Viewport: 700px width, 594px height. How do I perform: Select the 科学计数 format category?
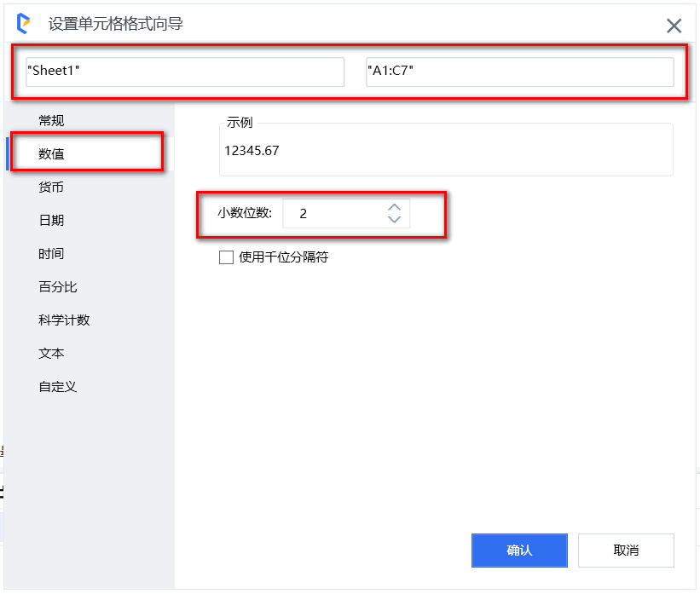point(90,320)
